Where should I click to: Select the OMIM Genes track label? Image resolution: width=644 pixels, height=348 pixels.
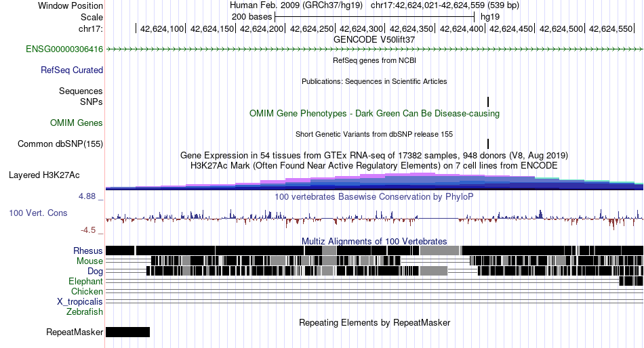coord(76,123)
